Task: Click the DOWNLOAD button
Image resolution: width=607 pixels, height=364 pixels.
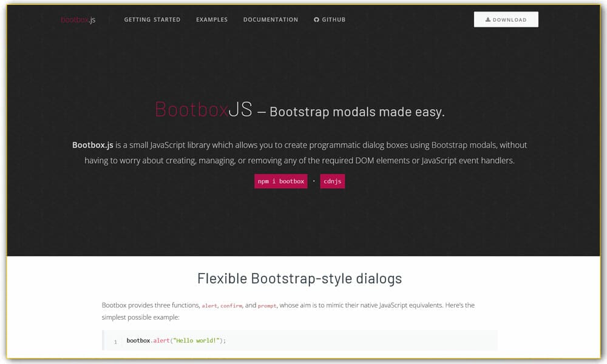Action: [x=506, y=19]
